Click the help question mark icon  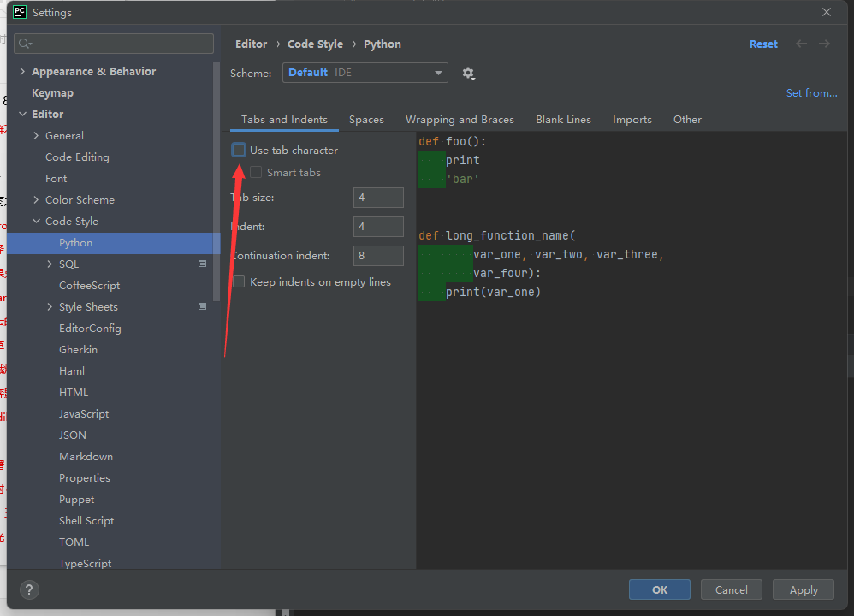(x=29, y=589)
